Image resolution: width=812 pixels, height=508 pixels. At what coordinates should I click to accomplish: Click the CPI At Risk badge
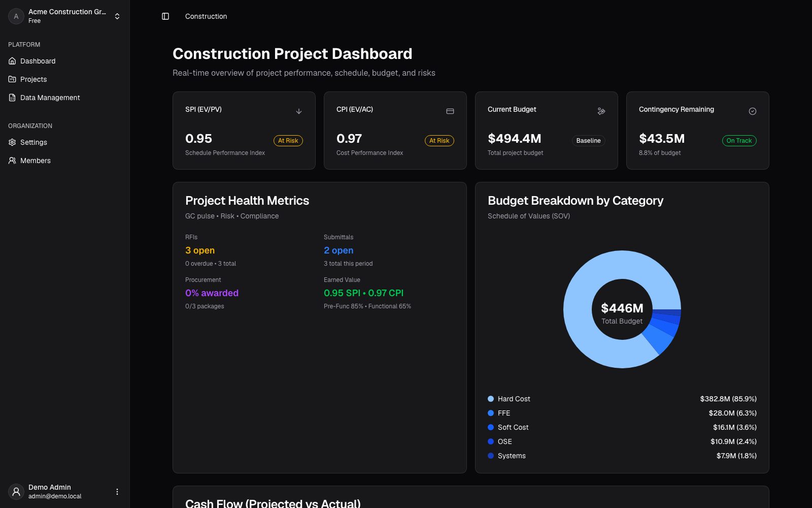(439, 141)
